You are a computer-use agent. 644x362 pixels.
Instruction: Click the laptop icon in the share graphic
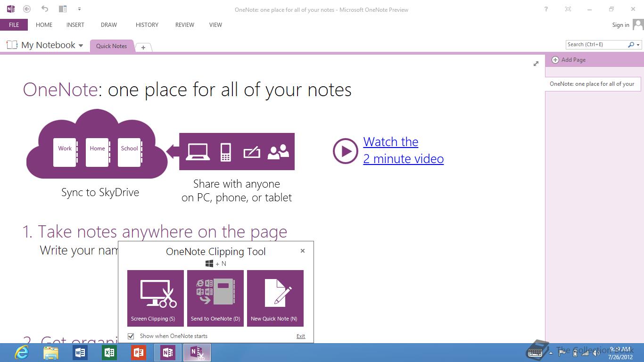pyautogui.click(x=198, y=152)
